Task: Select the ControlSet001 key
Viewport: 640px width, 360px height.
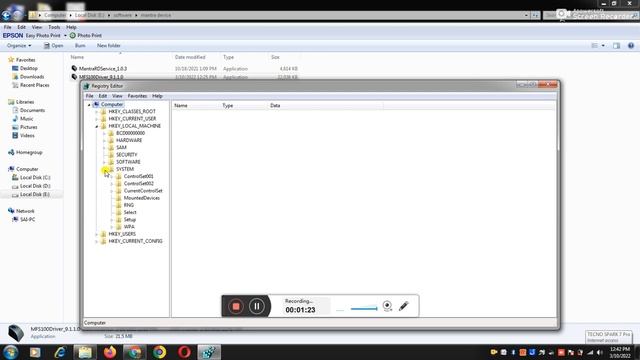Action: [139, 176]
